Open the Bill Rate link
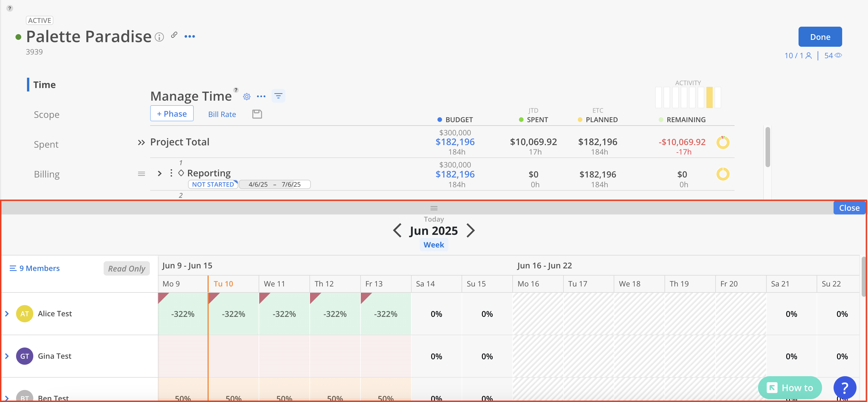The image size is (868, 402). [222, 114]
